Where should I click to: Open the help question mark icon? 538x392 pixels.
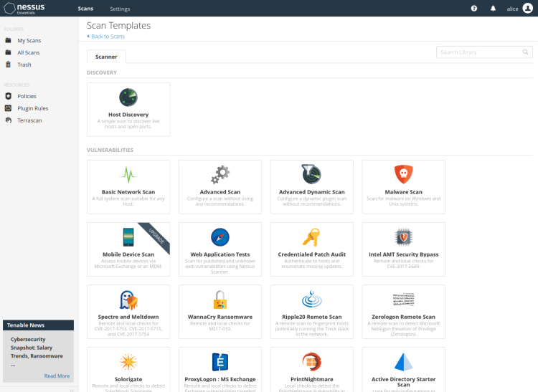coord(474,9)
